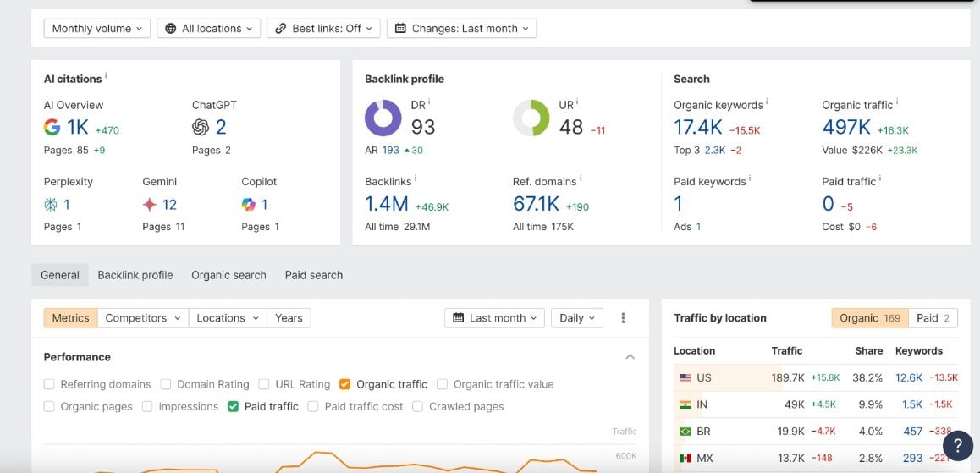Open the Last month date range dropdown

point(494,318)
